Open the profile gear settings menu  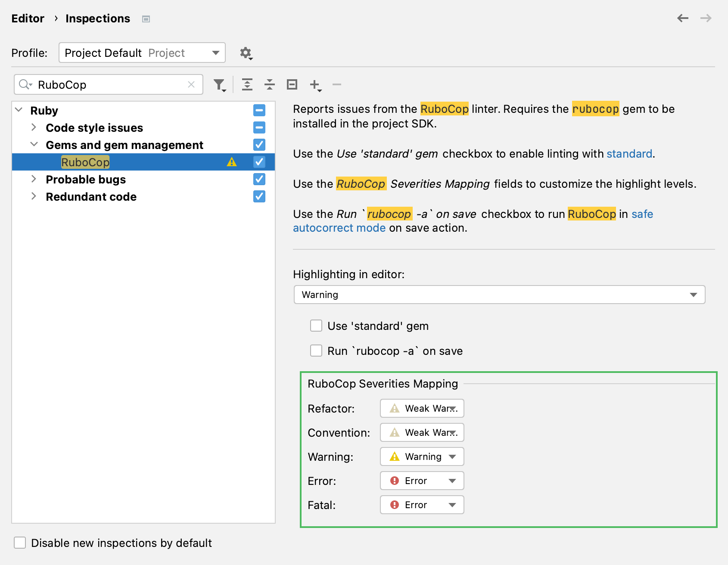click(x=246, y=53)
